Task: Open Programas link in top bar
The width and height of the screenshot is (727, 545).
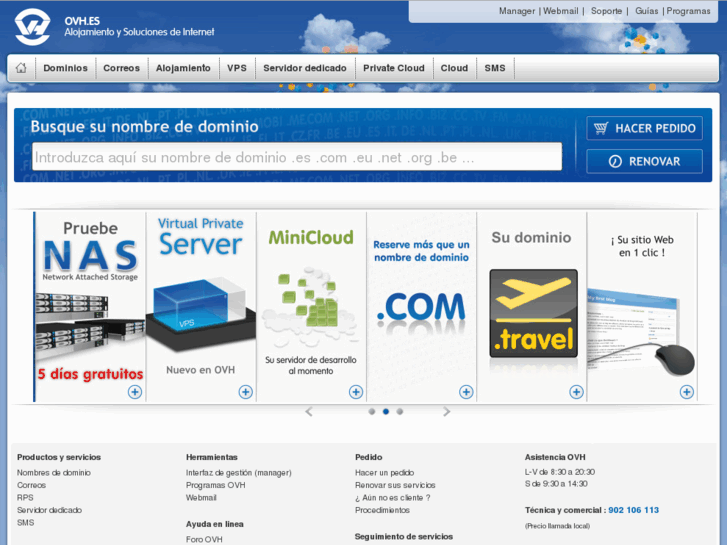Action: 689,11
